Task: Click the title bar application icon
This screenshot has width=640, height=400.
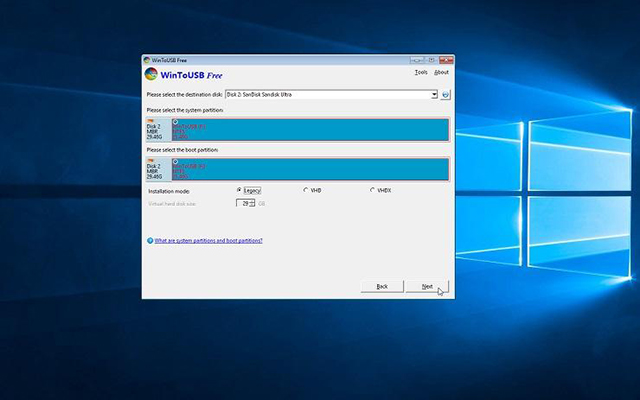Action: [x=148, y=59]
